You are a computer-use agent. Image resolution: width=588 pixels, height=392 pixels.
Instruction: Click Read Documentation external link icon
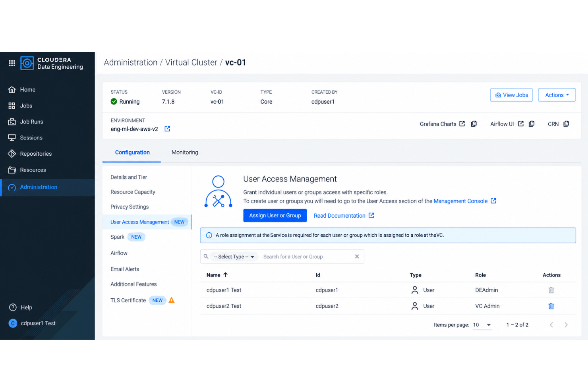point(371,215)
